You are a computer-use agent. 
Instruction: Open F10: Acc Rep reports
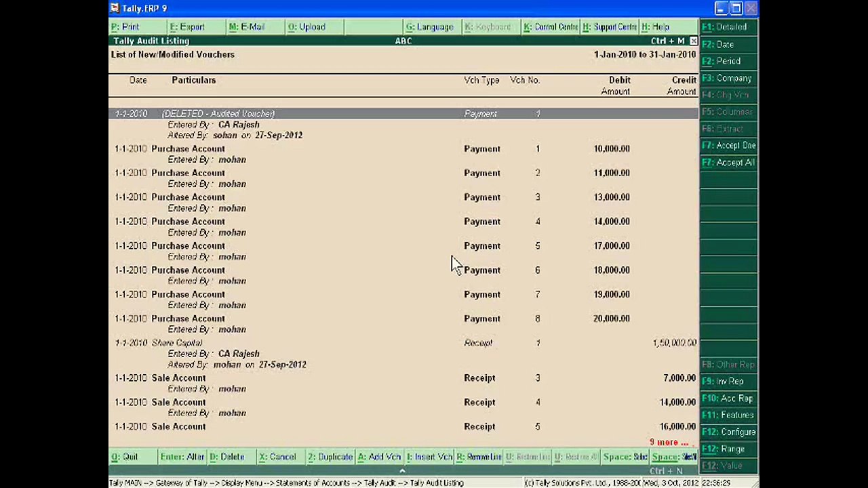(x=729, y=399)
